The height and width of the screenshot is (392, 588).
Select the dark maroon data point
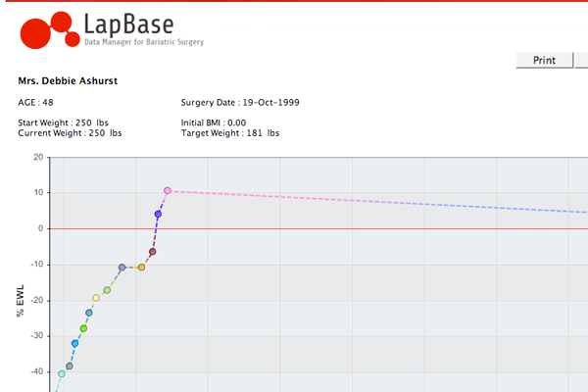click(153, 252)
